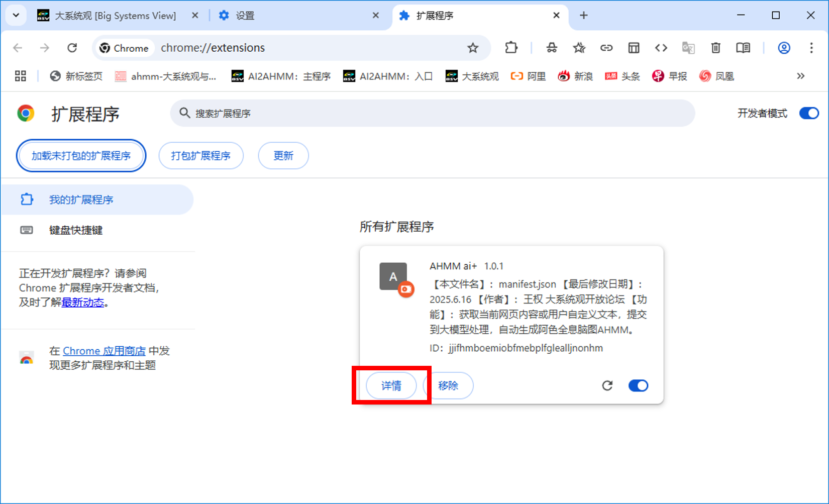Click the code brackets toolbar icon
This screenshot has height=504, width=829.
(x=661, y=48)
